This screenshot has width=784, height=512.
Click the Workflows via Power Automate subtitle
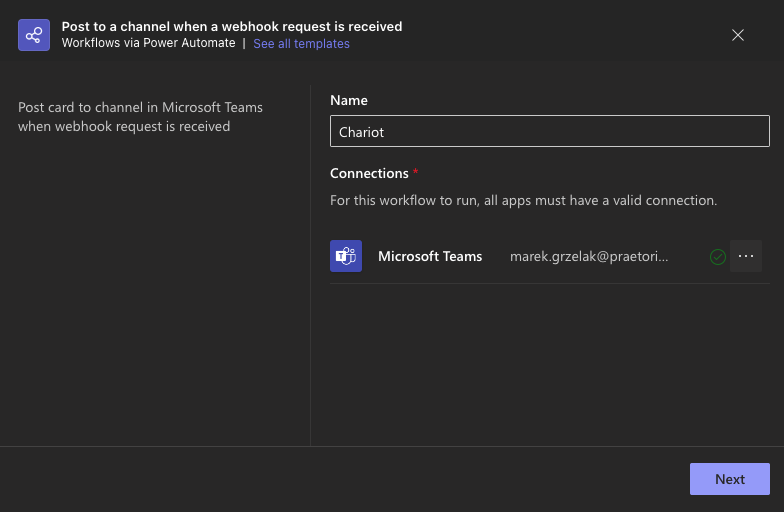(148, 43)
